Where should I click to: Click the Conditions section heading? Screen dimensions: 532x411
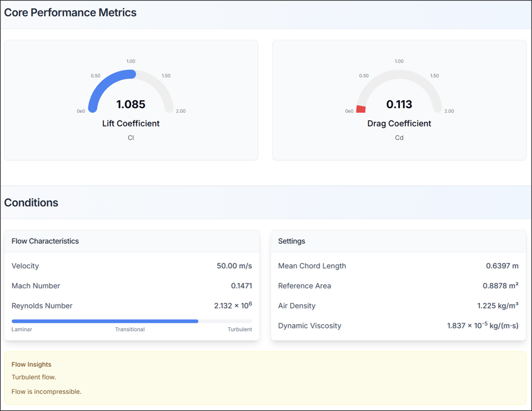[x=31, y=202]
